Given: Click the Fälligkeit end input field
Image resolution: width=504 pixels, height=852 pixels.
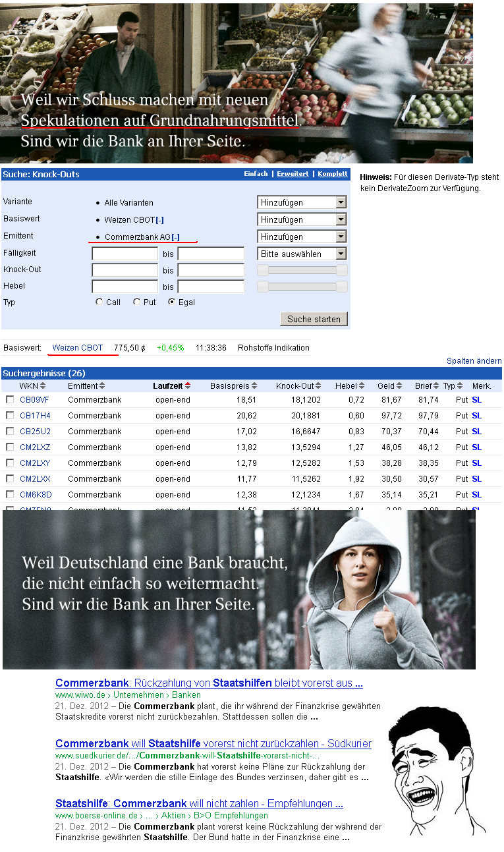Looking at the screenshot, I should [211, 254].
